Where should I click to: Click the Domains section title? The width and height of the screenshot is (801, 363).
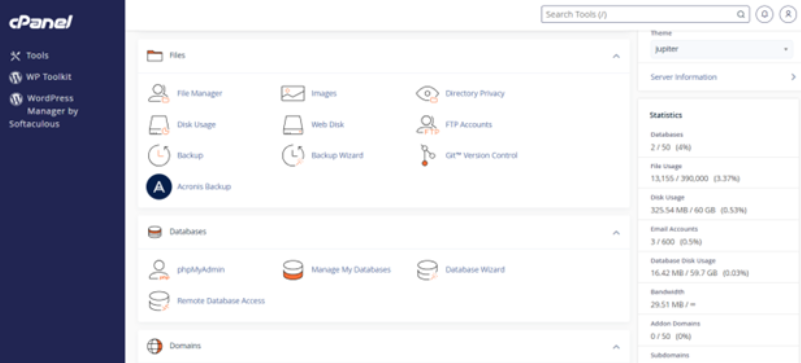[x=185, y=346]
